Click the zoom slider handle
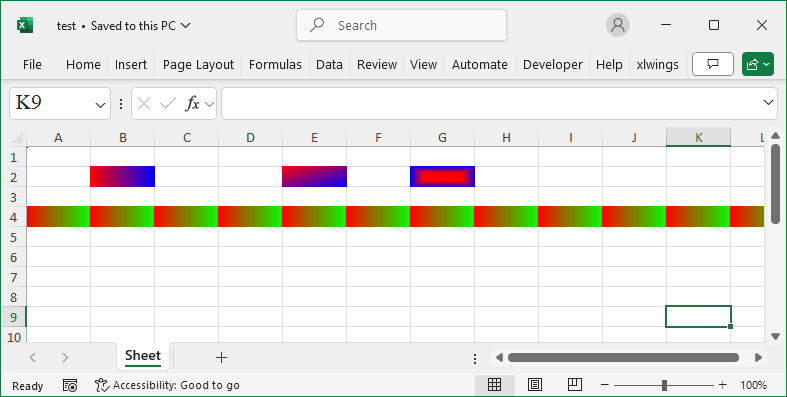Screen dimensions: 787x397 665,385
